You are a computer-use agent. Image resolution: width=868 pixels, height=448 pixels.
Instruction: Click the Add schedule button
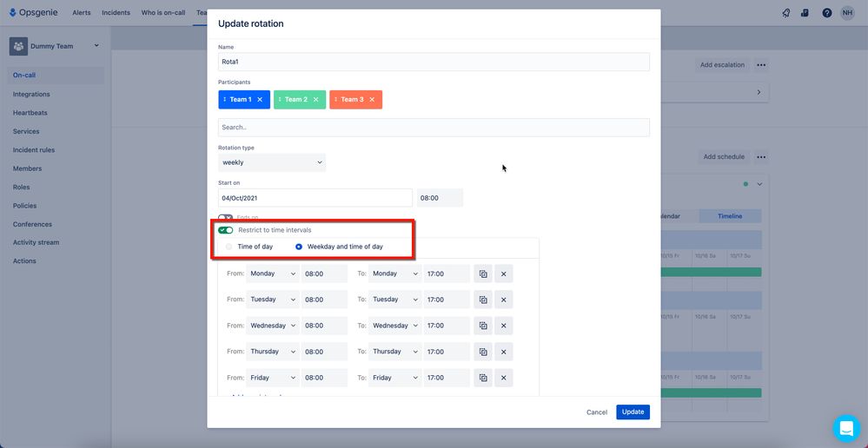pos(724,157)
